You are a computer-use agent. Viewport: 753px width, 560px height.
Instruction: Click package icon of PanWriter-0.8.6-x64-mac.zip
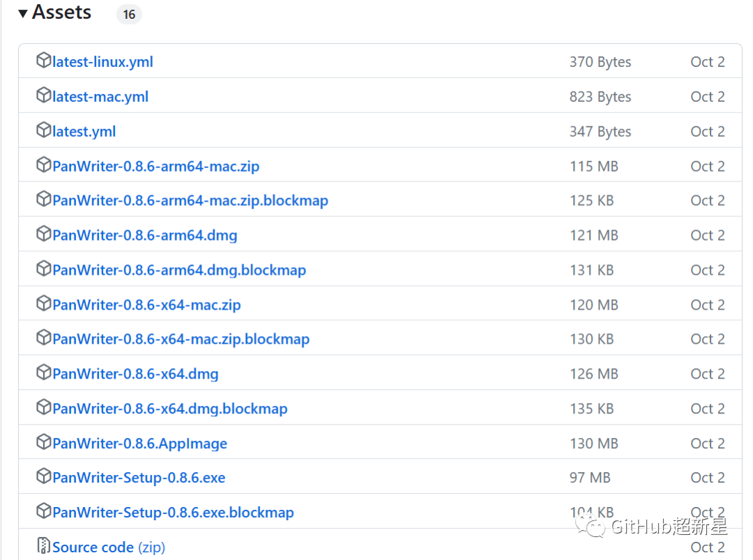tap(44, 303)
